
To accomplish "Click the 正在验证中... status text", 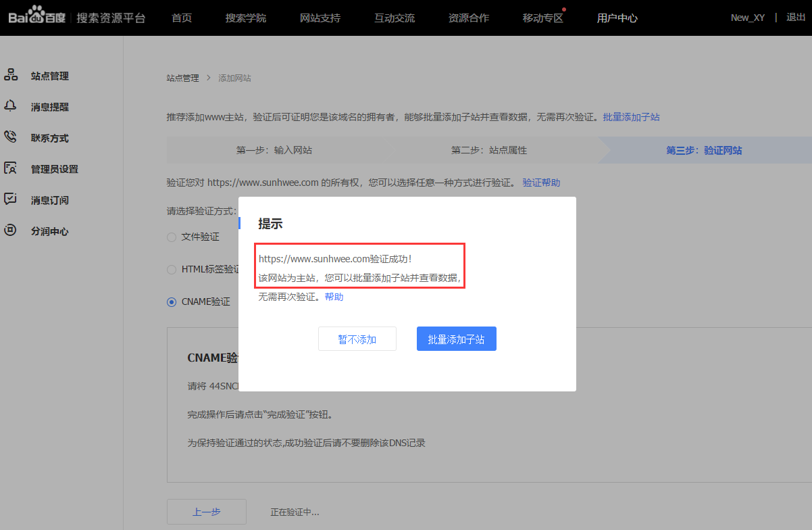I will coord(295,512).
